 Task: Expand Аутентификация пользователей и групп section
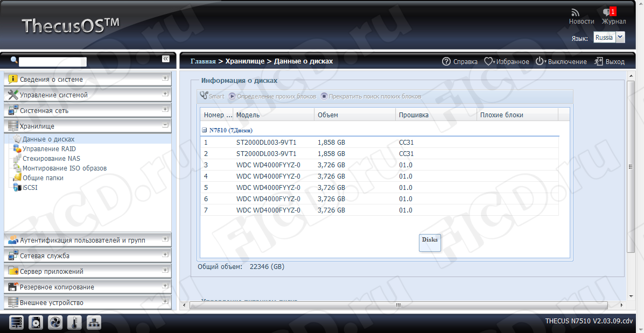point(165,238)
